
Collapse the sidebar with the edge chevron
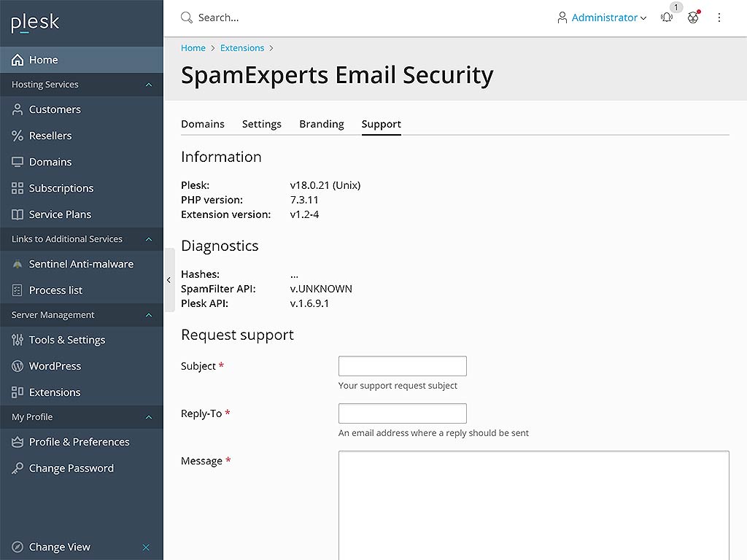click(x=169, y=280)
